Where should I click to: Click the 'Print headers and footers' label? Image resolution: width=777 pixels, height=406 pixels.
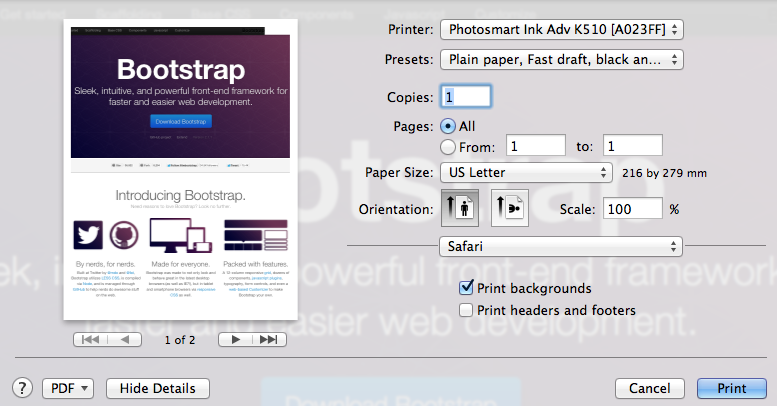click(556, 310)
